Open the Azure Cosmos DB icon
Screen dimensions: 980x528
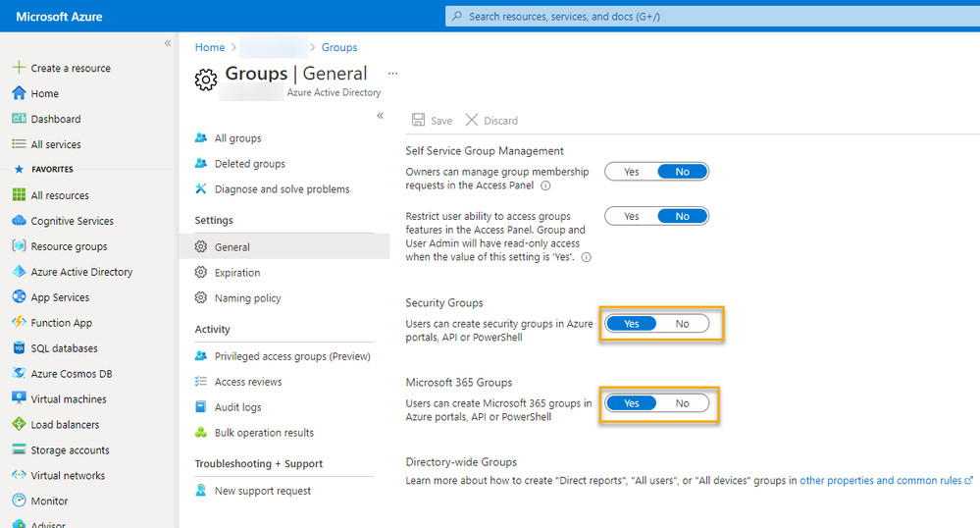(19, 374)
